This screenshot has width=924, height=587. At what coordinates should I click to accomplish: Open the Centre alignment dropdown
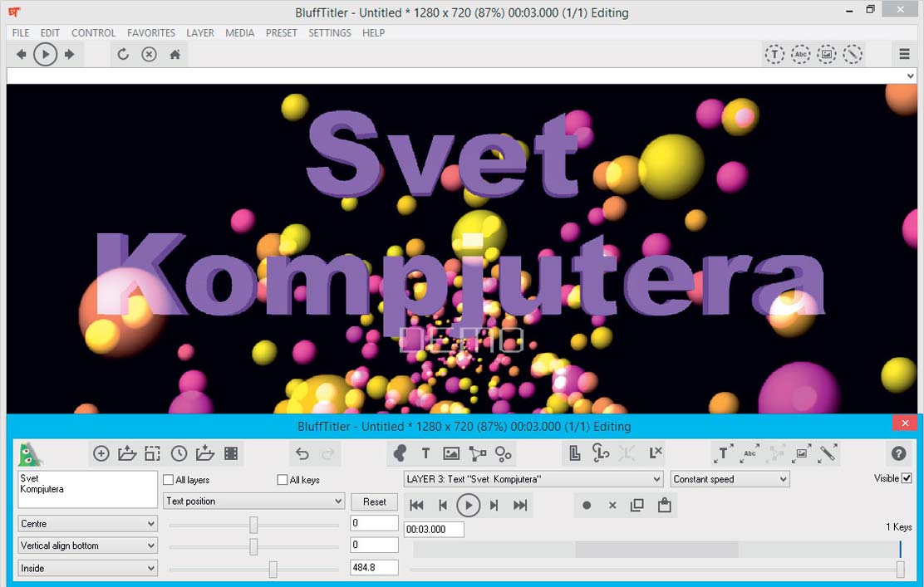click(x=87, y=523)
